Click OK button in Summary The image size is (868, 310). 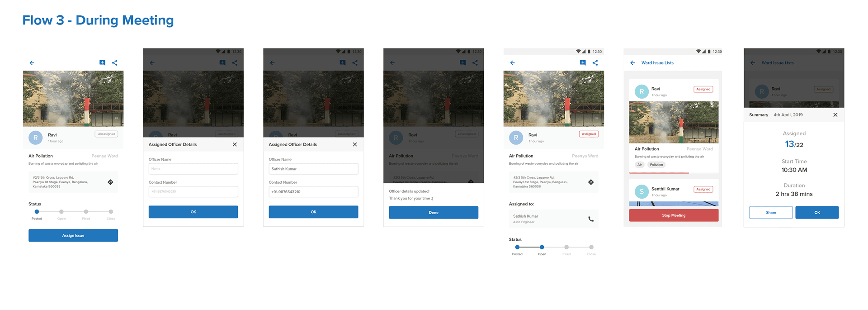[x=817, y=212]
